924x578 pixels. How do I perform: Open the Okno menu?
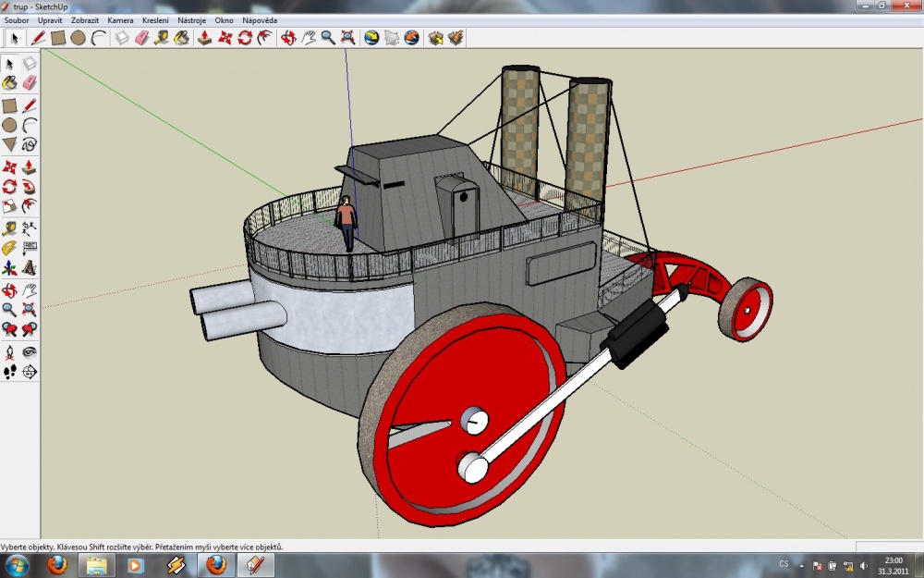(x=224, y=20)
